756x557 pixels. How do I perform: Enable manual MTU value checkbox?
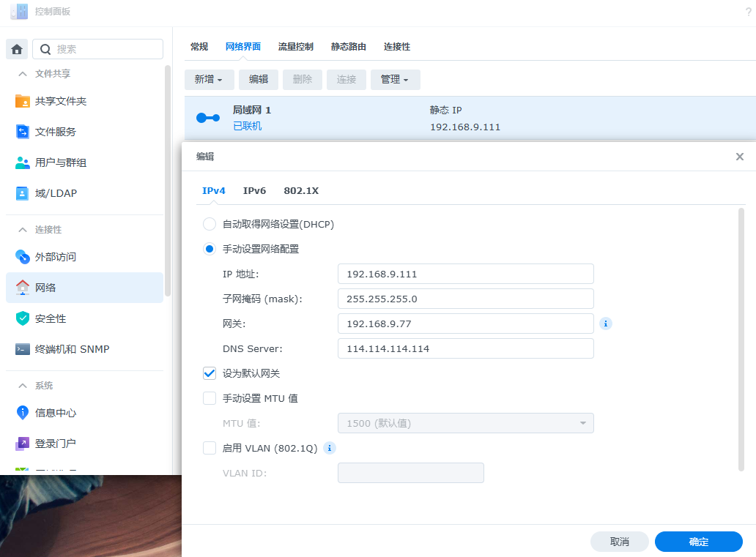tap(210, 398)
